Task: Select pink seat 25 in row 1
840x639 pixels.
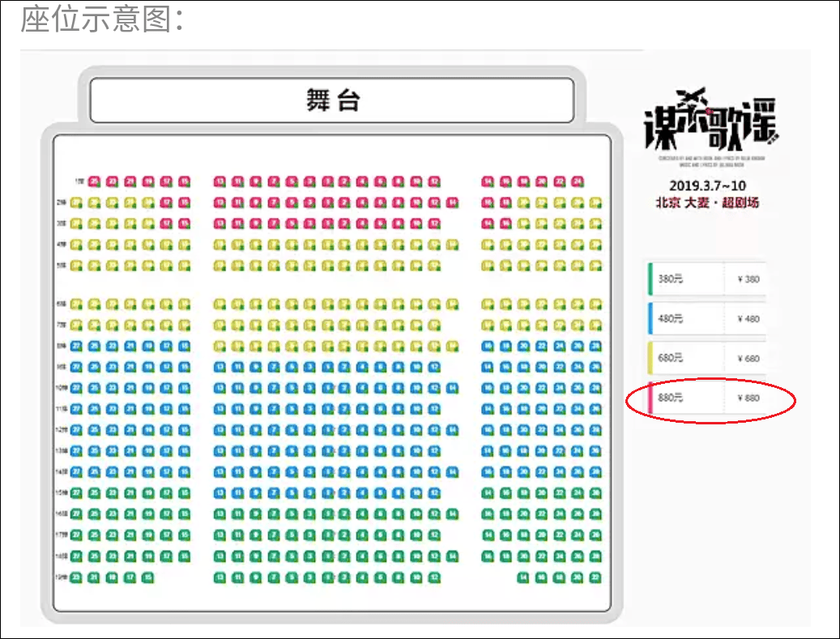Action: pos(94,181)
